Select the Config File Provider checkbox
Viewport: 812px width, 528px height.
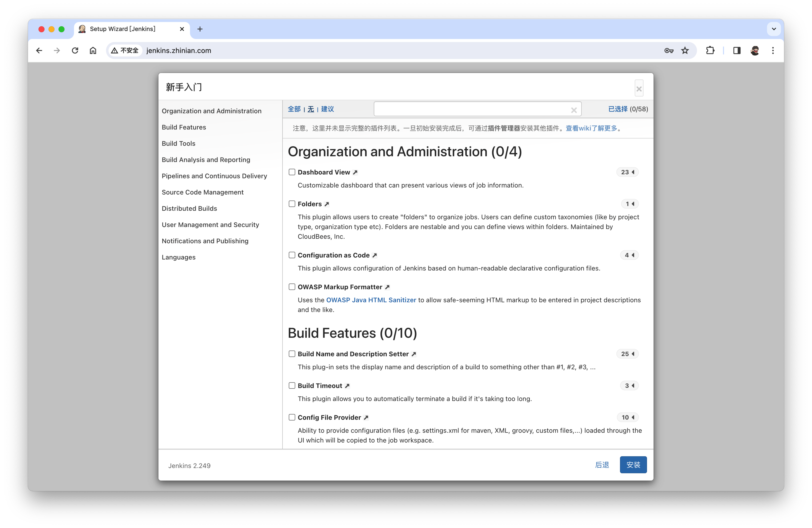tap(292, 417)
